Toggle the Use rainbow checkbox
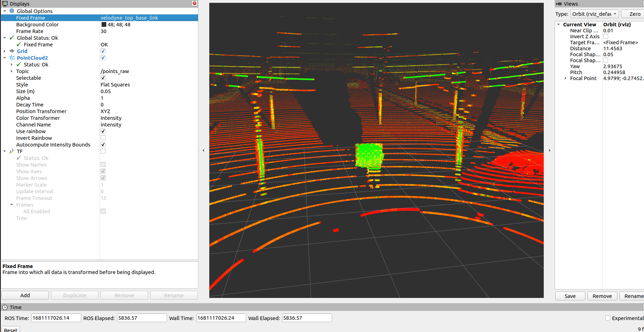The width and height of the screenshot is (644, 332). point(103,131)
